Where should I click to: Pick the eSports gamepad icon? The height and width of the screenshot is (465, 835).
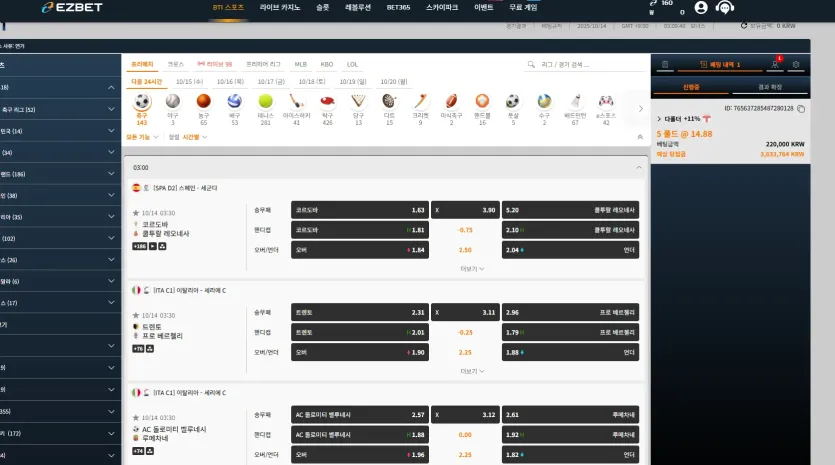pos(606,101)
